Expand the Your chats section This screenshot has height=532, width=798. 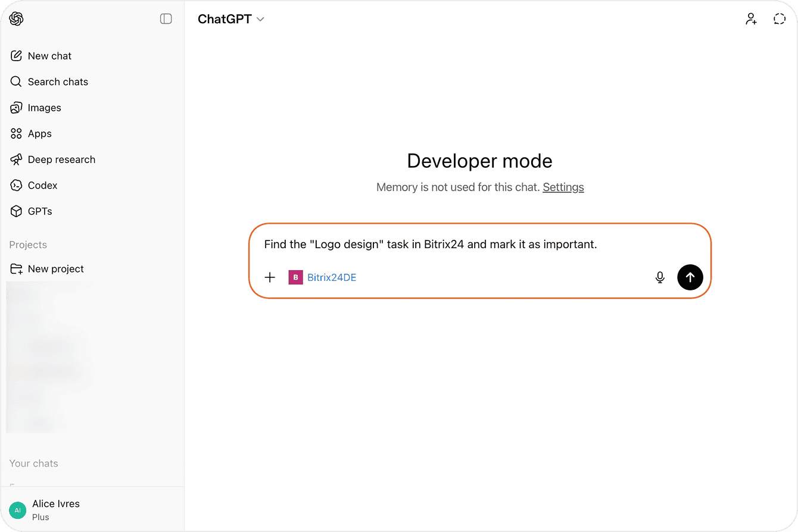[33, 464]
